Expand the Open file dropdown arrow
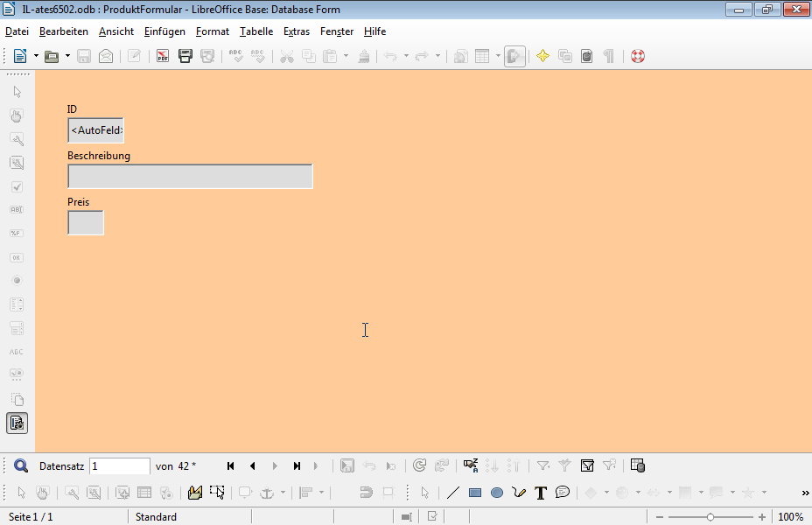Viewport: 812px width, 525px height. pyautogui.click(x=68, y=56)
